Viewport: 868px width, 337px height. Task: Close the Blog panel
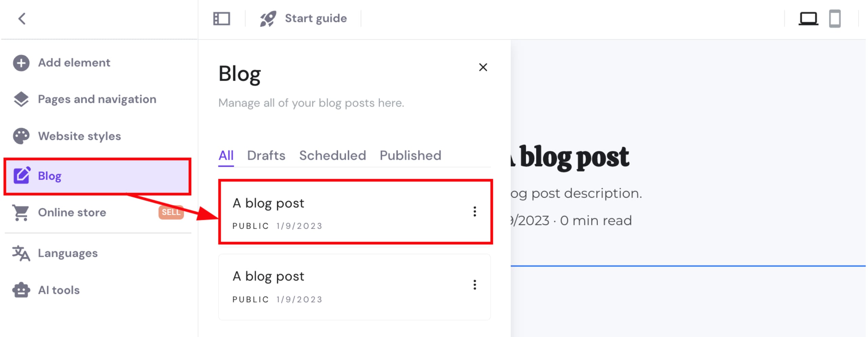point(483,67)
